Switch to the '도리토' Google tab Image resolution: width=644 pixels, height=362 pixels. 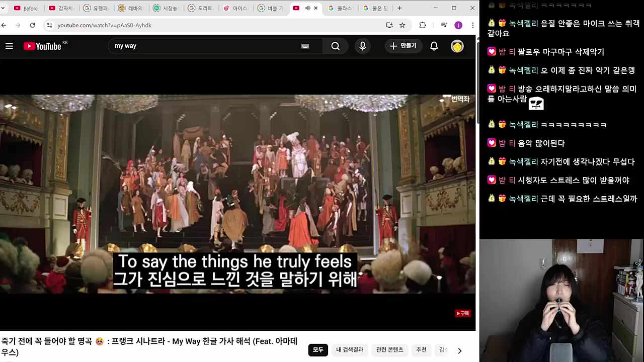[200, 8]
